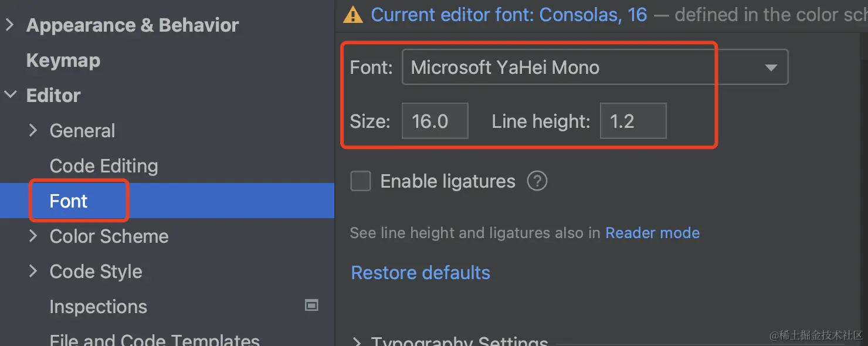Enable the ligatures checkbox
Viewport: 868px width, 346px height.
pos(361,181)
